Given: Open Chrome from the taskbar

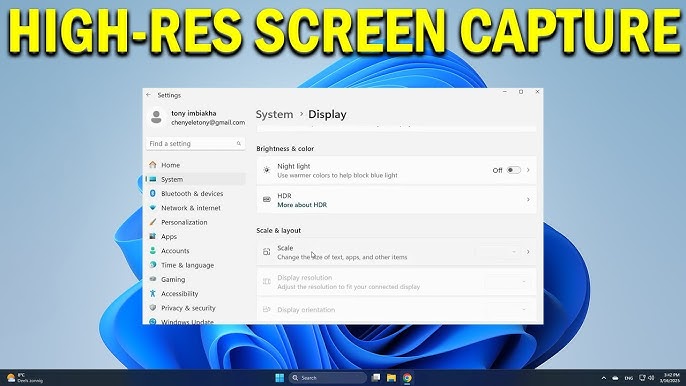Looking at the screenshot, I should (x=407, y=378).
